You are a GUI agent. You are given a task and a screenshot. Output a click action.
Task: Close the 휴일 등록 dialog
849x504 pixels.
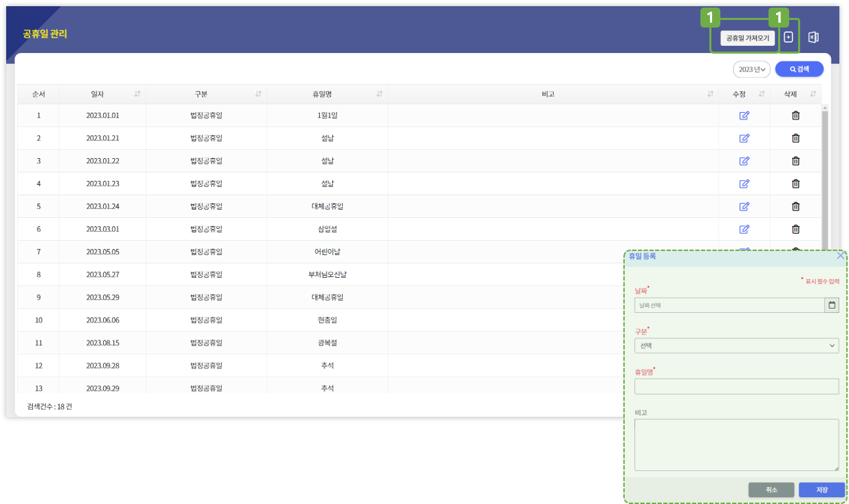pos(841,256)
